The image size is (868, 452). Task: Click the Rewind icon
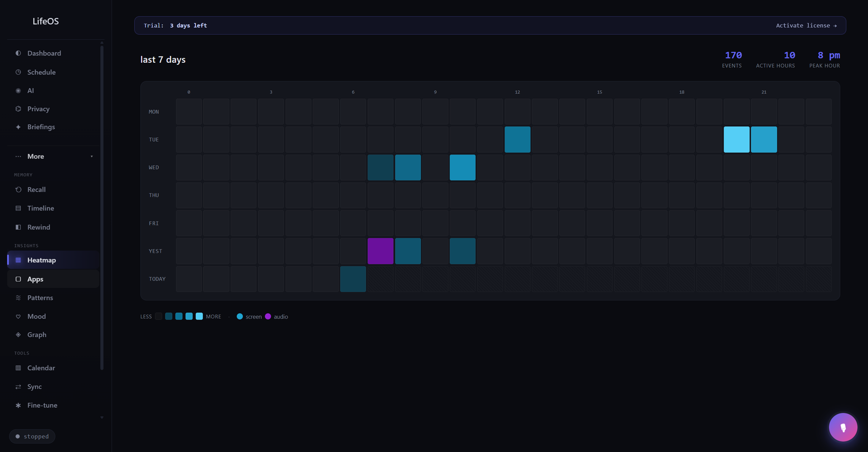(x=18, y=227)
